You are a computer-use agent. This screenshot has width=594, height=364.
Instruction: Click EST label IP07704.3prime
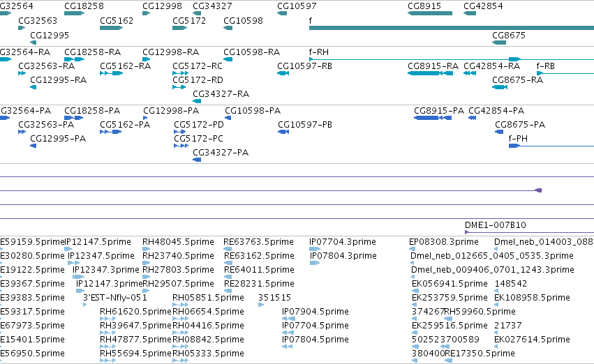click(x=343, y=242)
